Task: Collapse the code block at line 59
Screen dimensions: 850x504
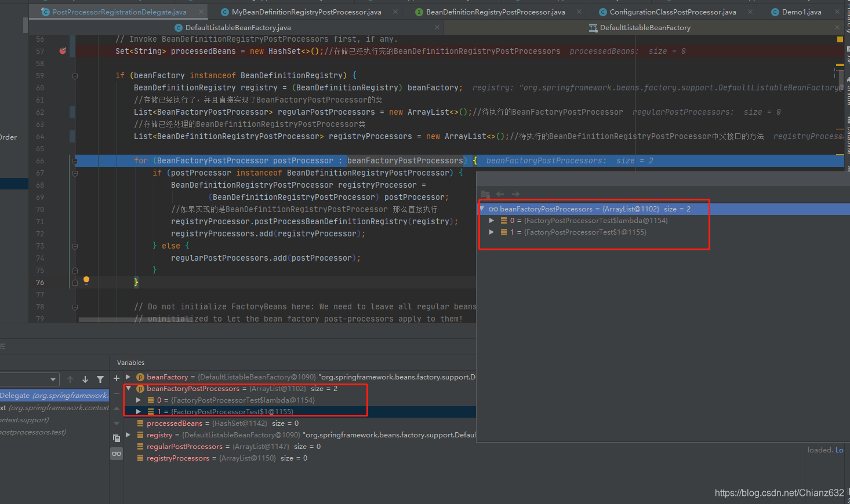Action: pos(75,76)
